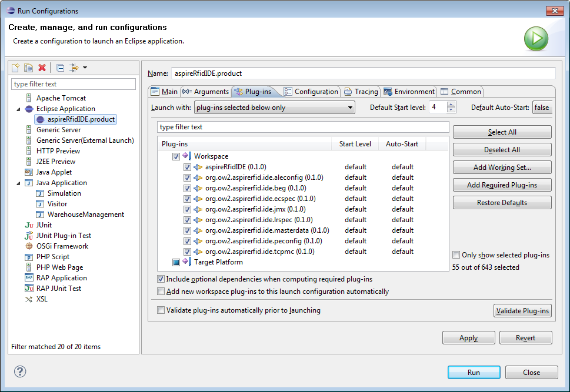Increase the Default Start level

[451, 105]
